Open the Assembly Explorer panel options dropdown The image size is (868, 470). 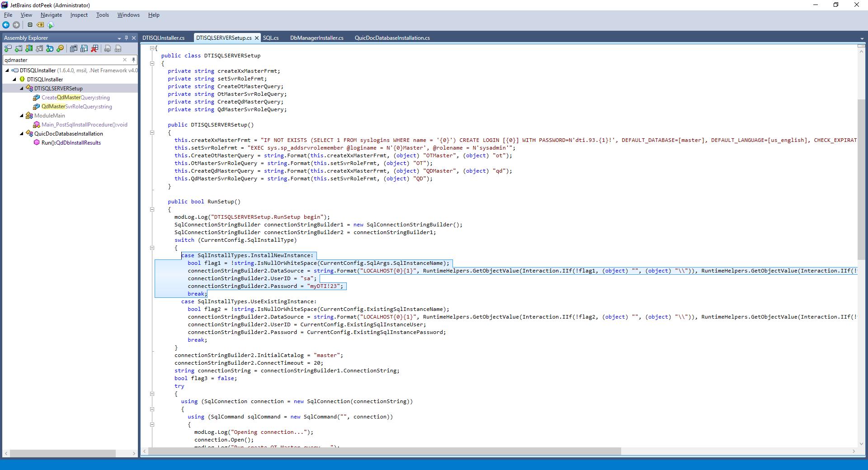(119, 38)
